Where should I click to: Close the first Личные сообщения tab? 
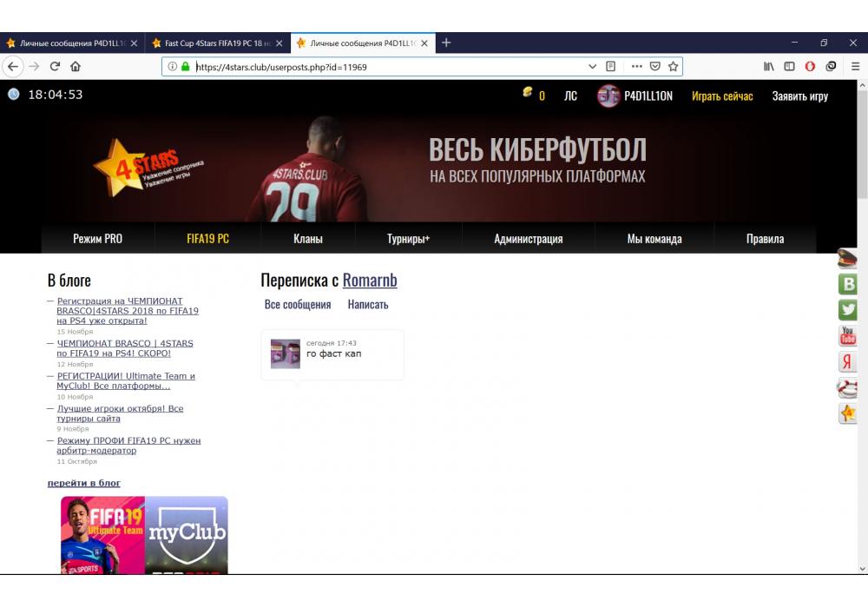coord(134,43)
